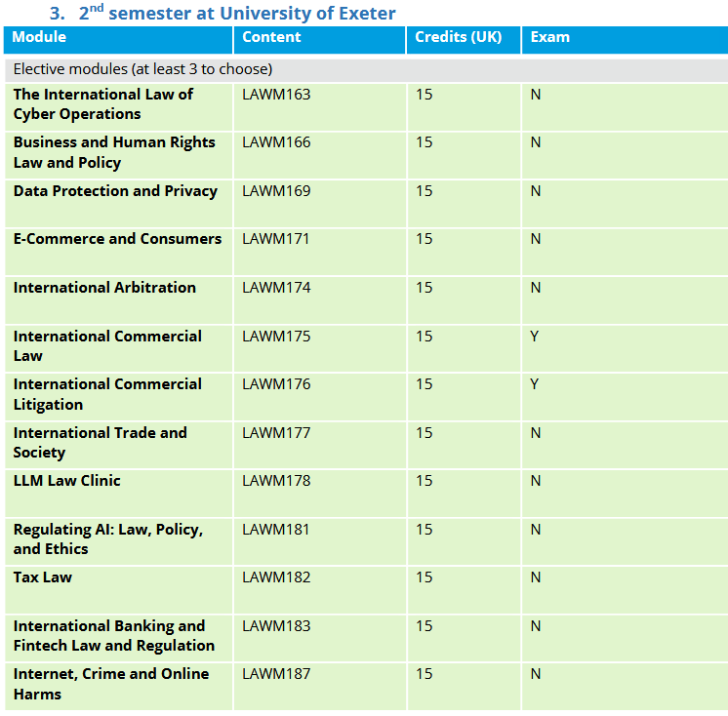Click the 'LLM Law Clinic' module name
Viewport: 728px width, 716px height.
pos(67,481)
